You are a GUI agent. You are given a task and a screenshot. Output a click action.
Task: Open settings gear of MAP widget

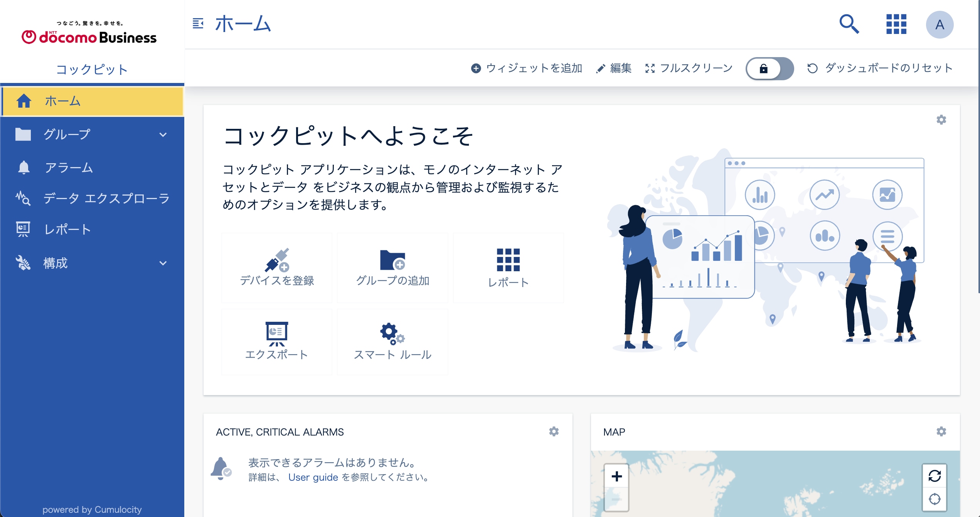[x=941, y=431]
